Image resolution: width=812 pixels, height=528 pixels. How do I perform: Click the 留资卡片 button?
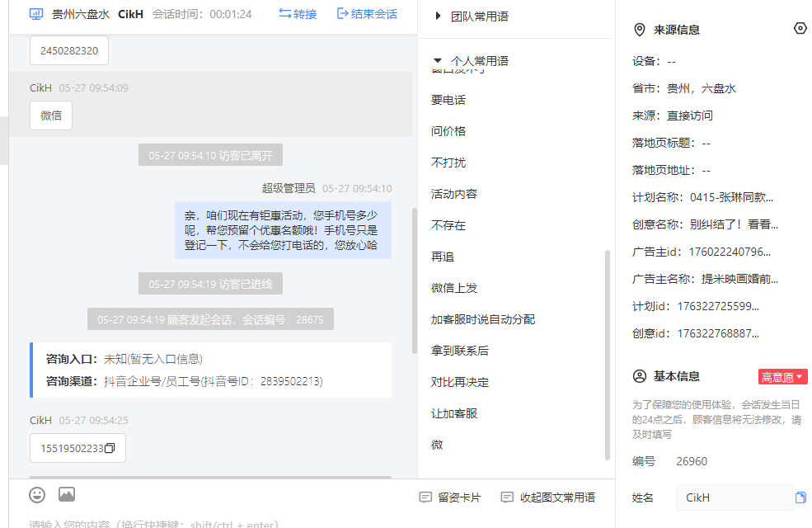[449, 497]
